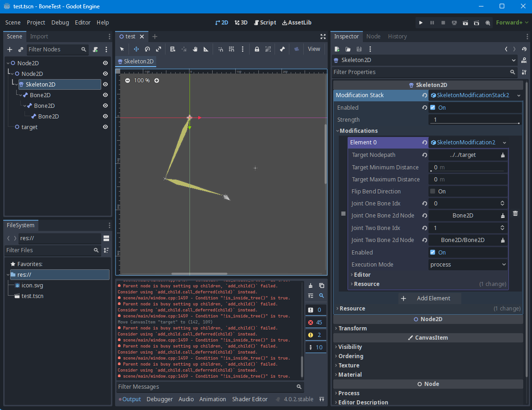
Task: Click the instantiate child scene link icon
Action: point(21,50)
